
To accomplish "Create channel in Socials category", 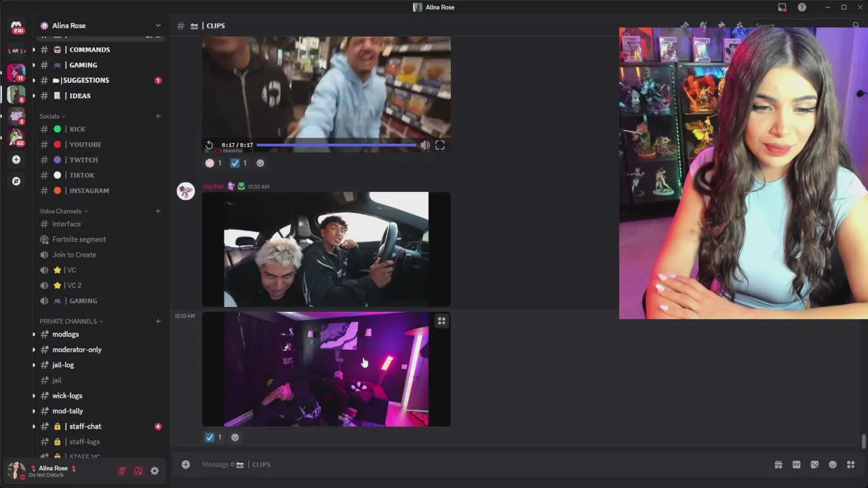I will [158, 116].
